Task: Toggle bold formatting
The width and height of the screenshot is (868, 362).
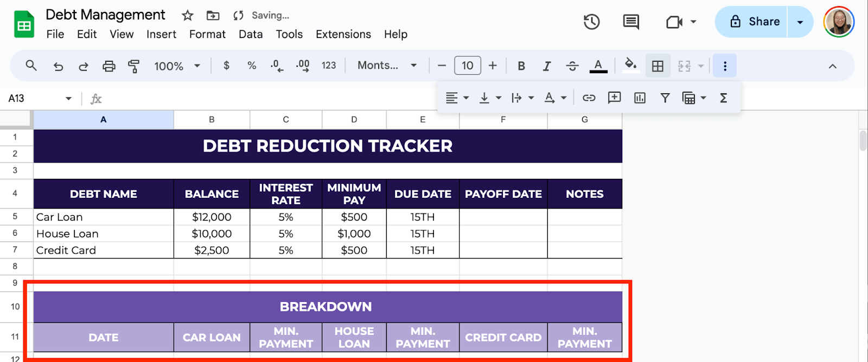Action: (x=521, y=66)
